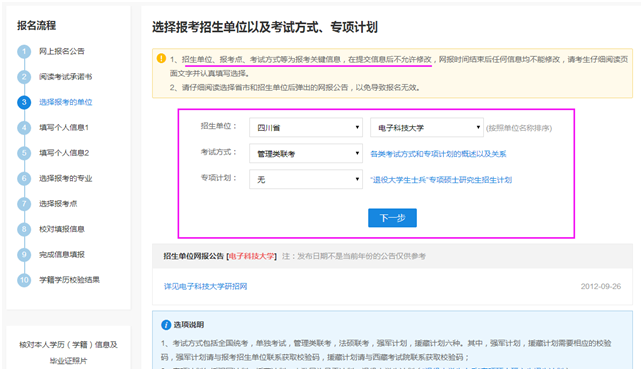Go to 校对填报信息 step
The image size is (643, 371).
click(62, 229)
